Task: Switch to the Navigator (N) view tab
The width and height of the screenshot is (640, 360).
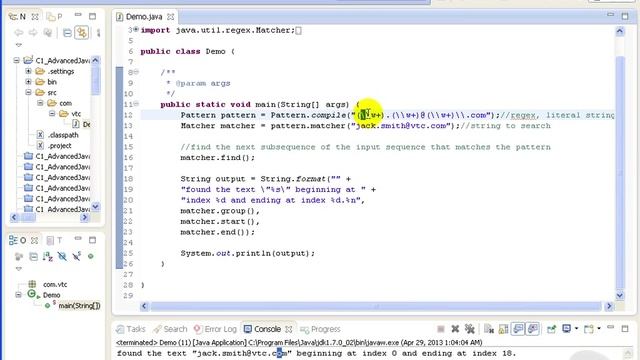Action: click(18, 17)
